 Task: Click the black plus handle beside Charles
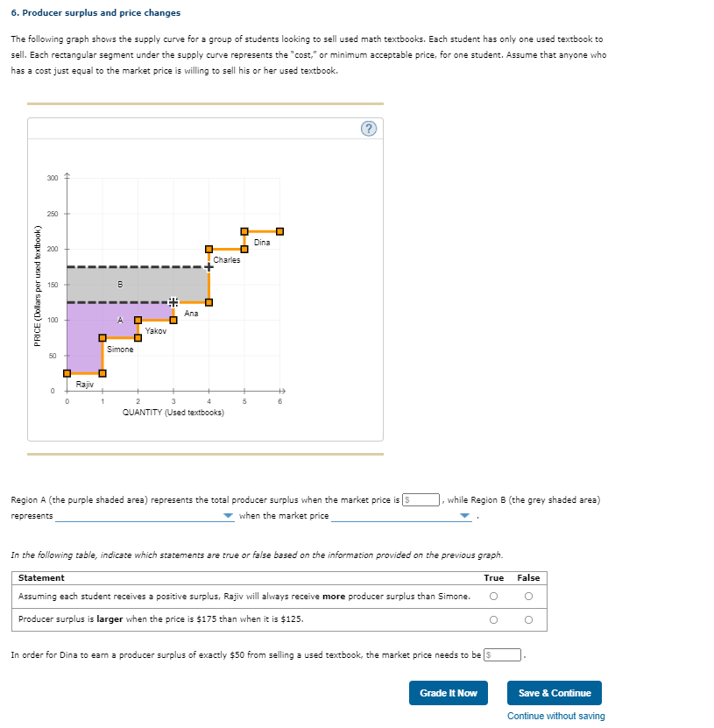[x=209, y=266]
